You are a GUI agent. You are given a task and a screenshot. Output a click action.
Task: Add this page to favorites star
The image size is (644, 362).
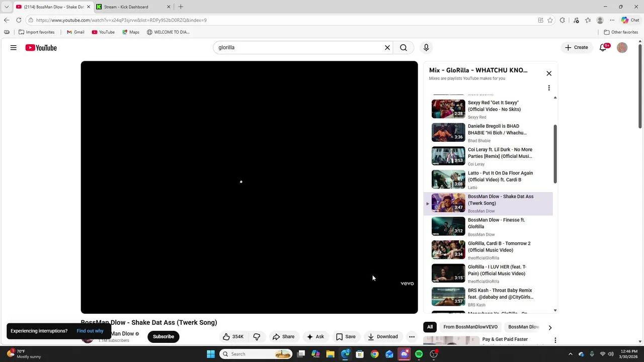tap(550, 20)
